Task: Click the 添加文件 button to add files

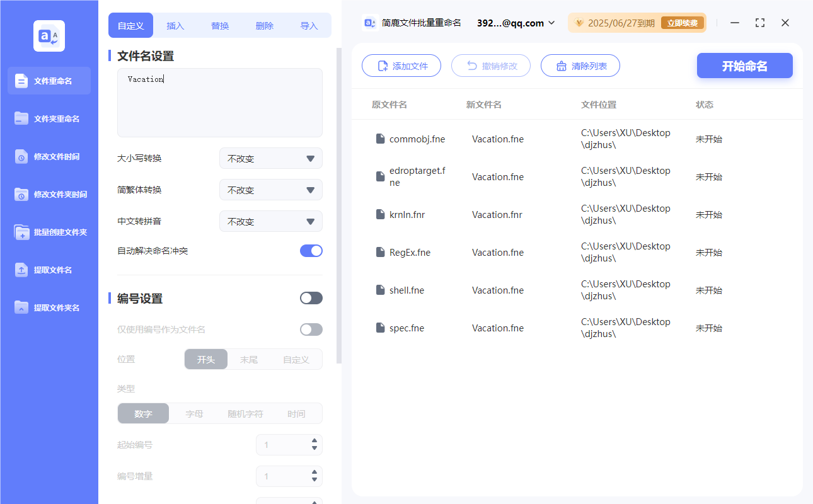Action: (401, 66)
